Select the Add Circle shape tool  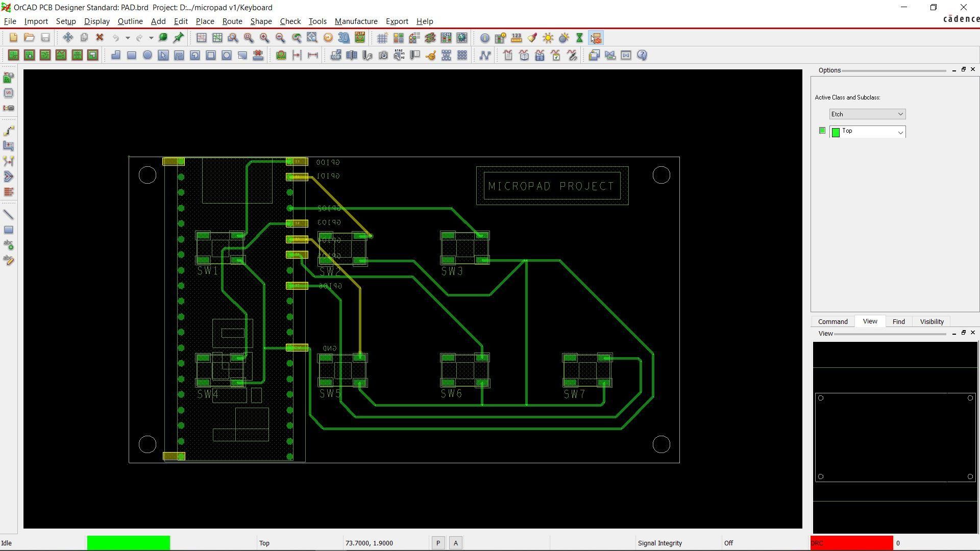[x=148, y=55]
